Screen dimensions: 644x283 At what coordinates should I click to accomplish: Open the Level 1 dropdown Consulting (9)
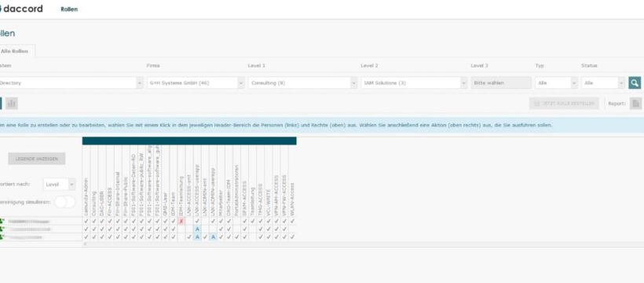coord(302,83)
